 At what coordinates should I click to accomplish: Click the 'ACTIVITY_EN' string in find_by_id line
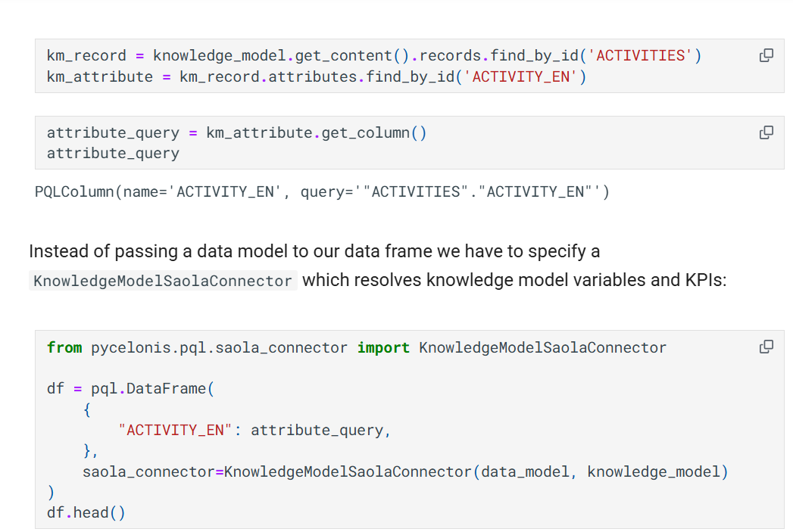[x=520, y=76]
